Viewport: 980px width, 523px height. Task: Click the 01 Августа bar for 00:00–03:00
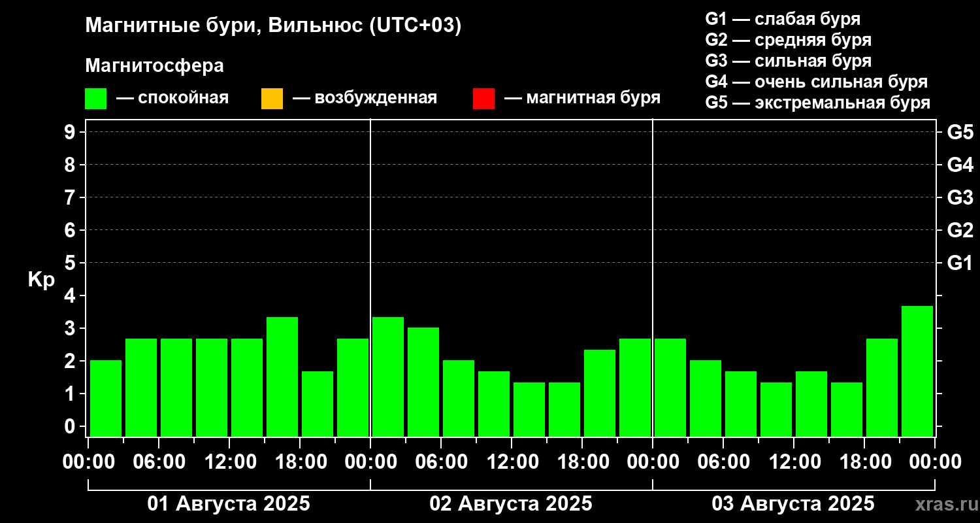[106, 398]
